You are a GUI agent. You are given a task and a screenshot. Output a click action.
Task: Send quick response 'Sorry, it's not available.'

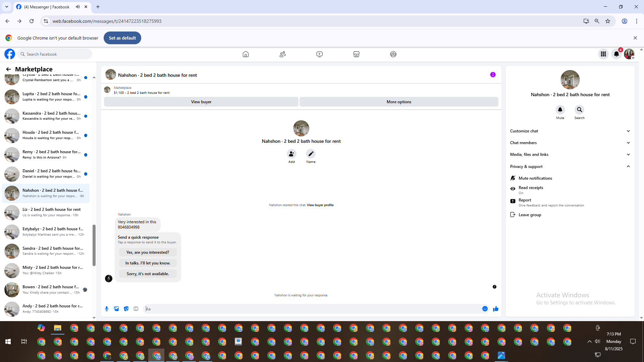point(148,274)
